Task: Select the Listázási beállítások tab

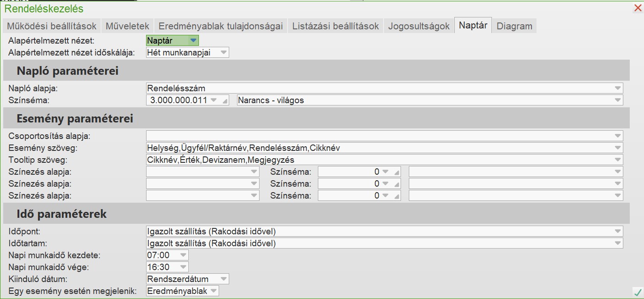Action: coord(336,26)
